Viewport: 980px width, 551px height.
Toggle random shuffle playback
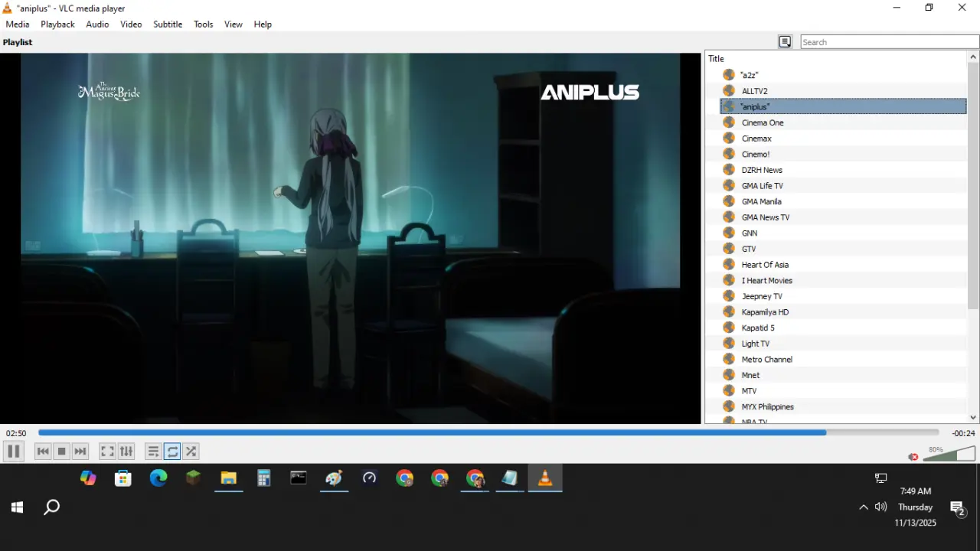coord(191,452)
